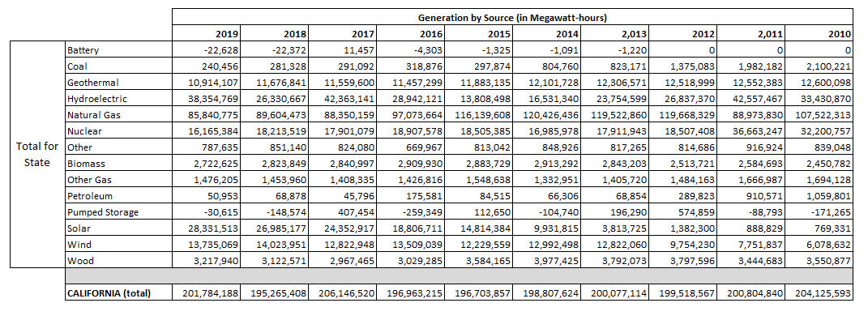This screenshot has width=868, height=320.
Task: Select Wood value under 2014 column
Action: coord(546,260)
